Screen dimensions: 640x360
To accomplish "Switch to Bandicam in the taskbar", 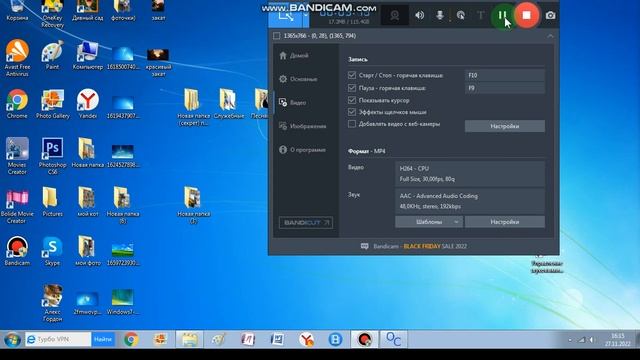I will pos(364,339).
